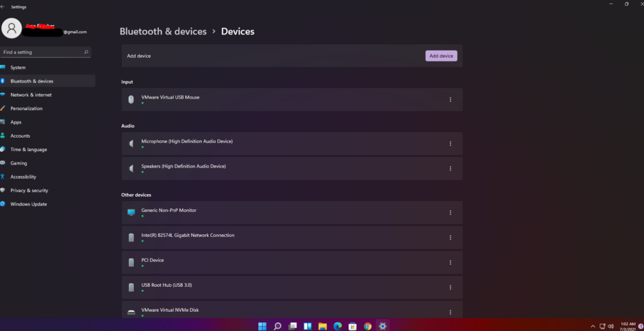Click the search magnifier in Find a setting
This screenshot has height=331, width=644.
(x=86, y=52)
